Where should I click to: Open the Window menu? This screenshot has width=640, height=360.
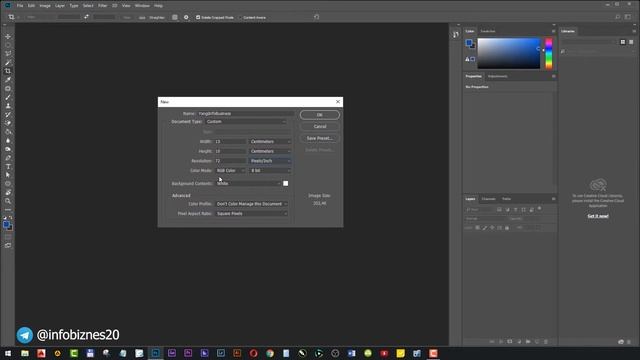pyautogui.click(x=142, y=6)
